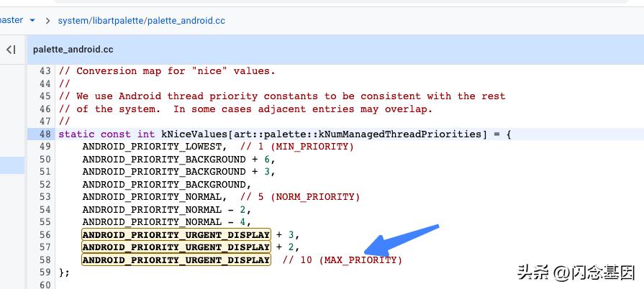644x289 pixels.
Task: Open the libartpalette breadcrumb folder
Action: click(118, 21)
